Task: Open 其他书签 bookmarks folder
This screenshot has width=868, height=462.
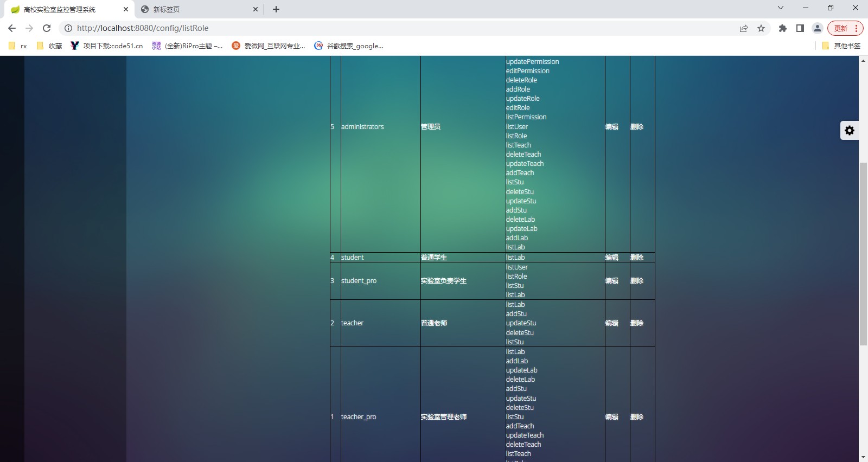Action: point(841,46)
